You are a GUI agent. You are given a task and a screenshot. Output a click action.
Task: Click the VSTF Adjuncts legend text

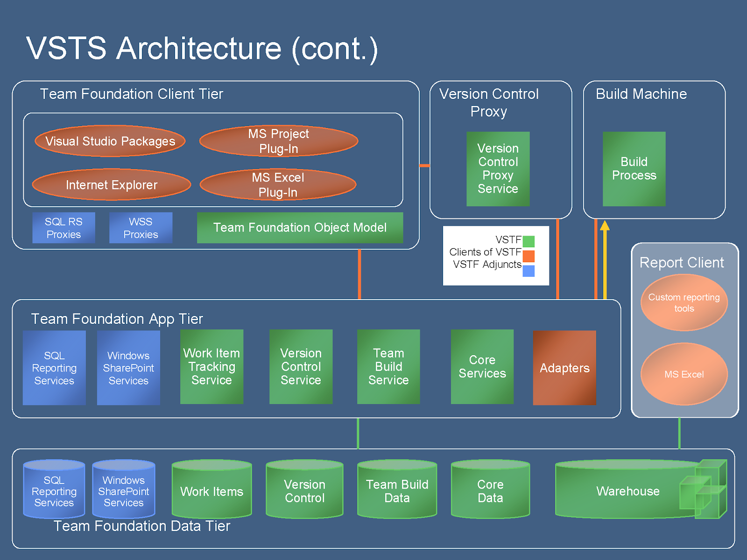pyautogui.click(x=487, y=265)
